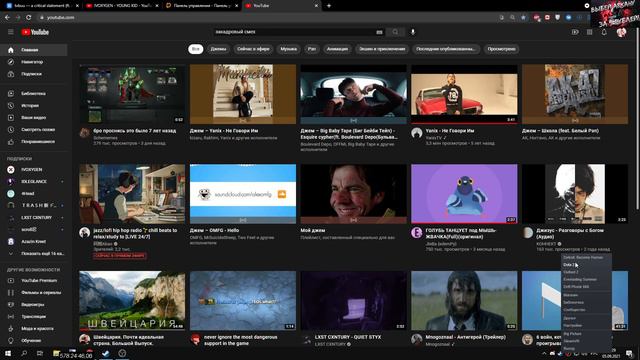Select Экшен и приключения chip

pyautogui.click(x=382, y=49)
